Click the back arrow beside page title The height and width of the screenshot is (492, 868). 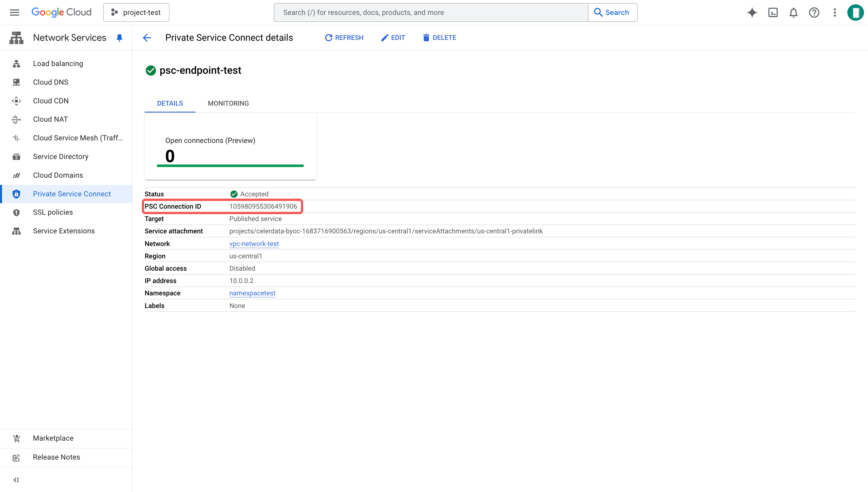point(147,38)
